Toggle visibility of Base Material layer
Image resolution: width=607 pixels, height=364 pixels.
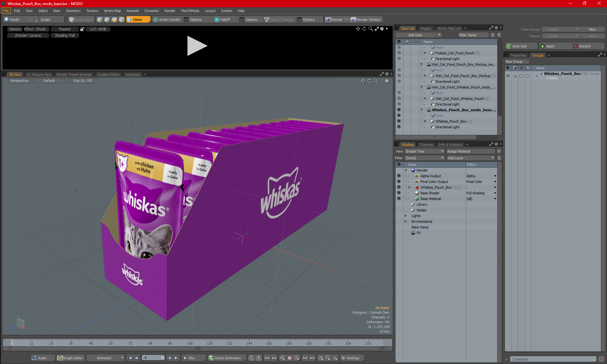click(x=399, y=199)
